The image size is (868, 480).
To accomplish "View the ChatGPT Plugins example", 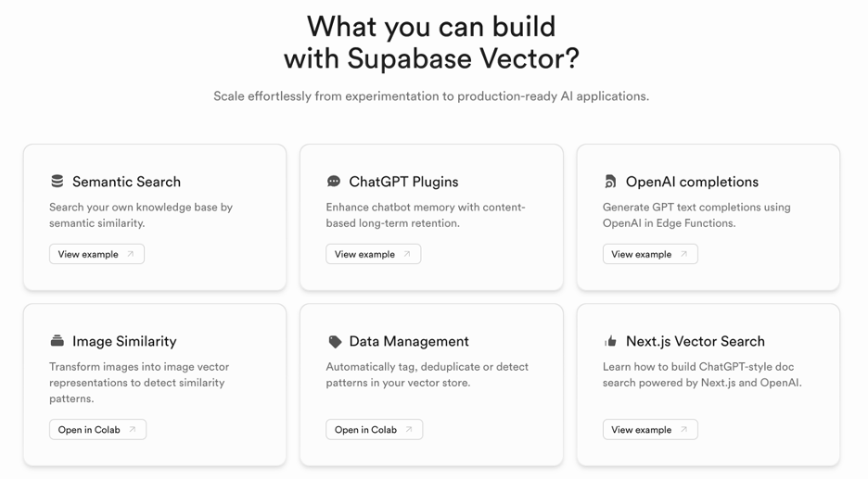I will (x=365, y=254).
